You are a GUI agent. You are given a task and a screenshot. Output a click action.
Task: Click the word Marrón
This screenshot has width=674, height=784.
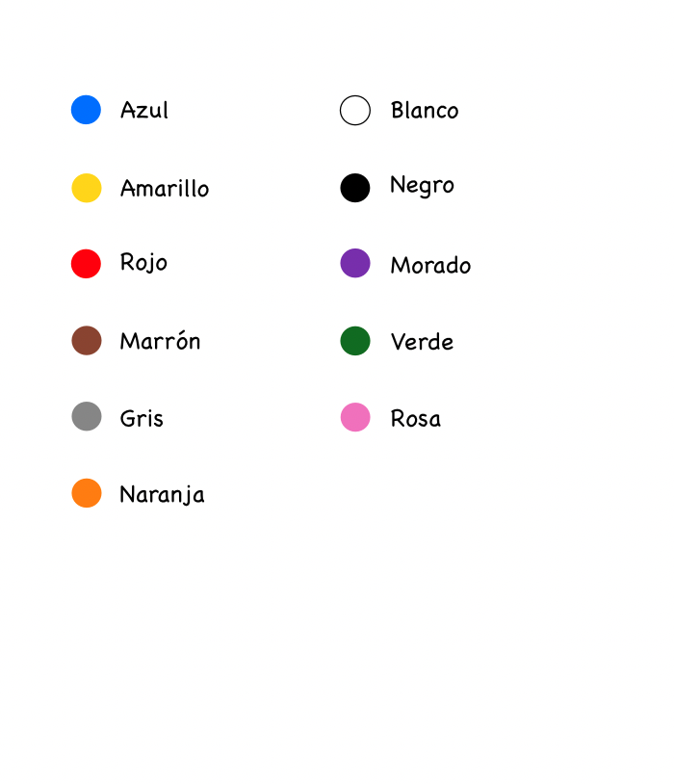pyautogui.click(x=160, y=341)
